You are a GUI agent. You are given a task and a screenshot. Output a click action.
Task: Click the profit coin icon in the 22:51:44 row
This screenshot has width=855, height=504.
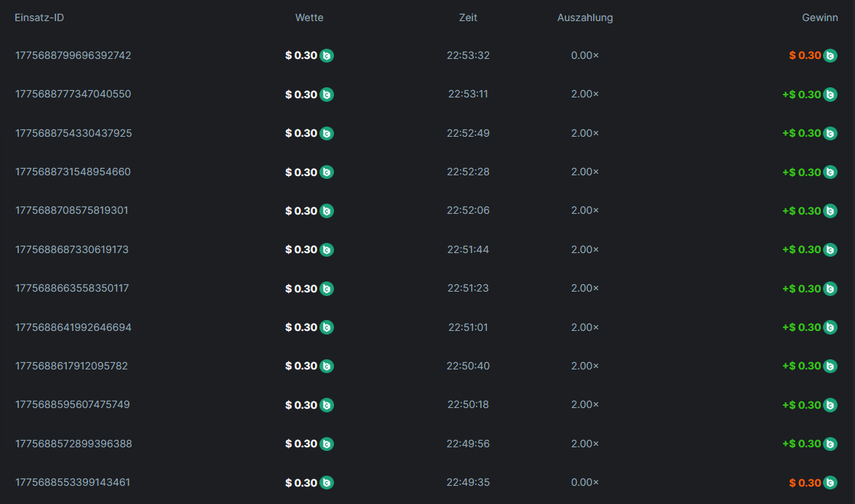830,249
